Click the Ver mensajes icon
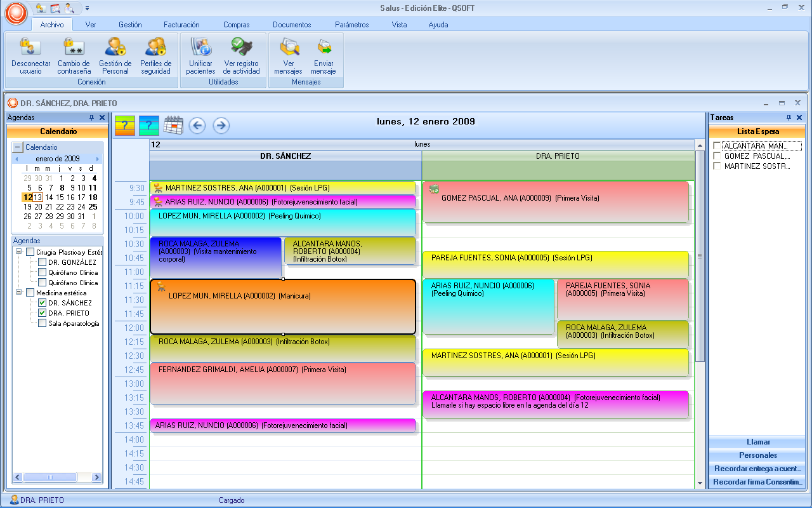Viewport: 812px width, 508px height. tap(289, 48)
